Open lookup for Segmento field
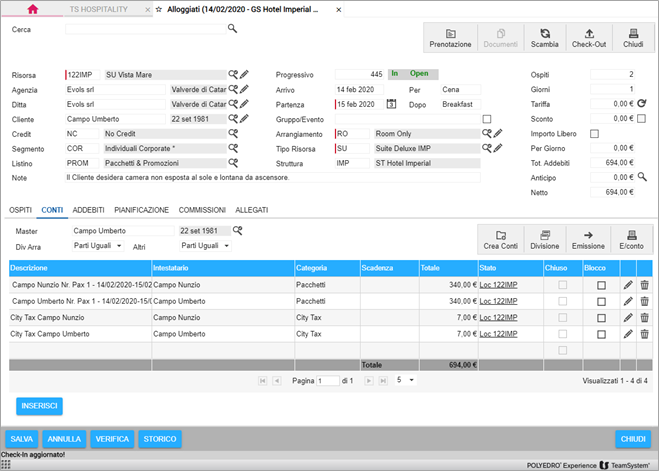 pos(233,148)
